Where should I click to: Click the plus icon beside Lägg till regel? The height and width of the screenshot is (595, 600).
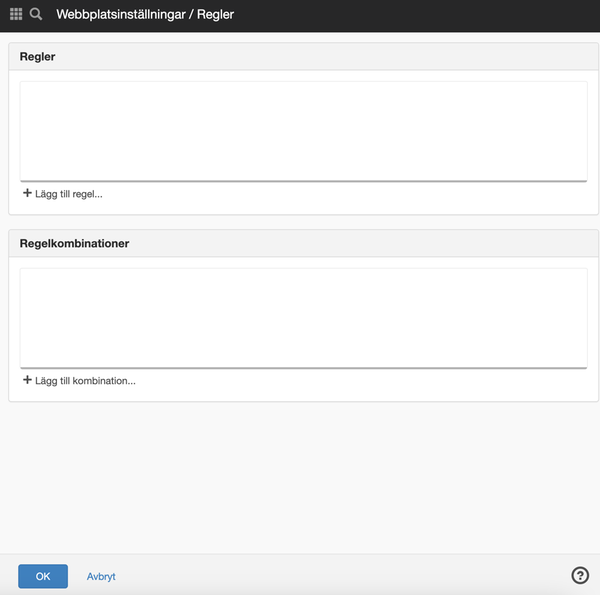click(27, 193)
